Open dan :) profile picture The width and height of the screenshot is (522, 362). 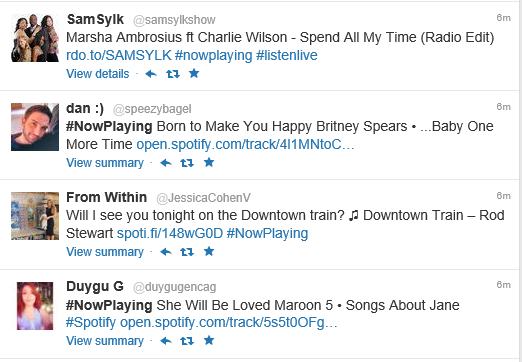point(35,127)
